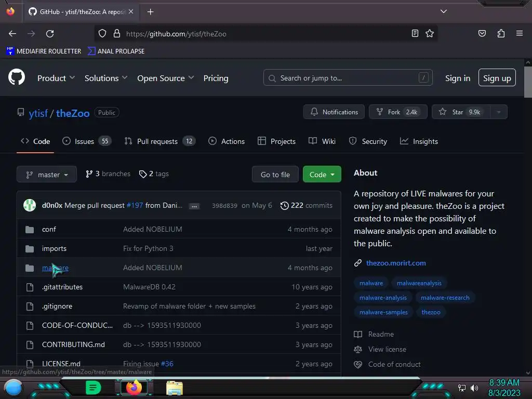Image resolution: width=532 pixels, height=399 pixels.
Task: Open the Firefox hamburger menu
Action: coord(519,33)
